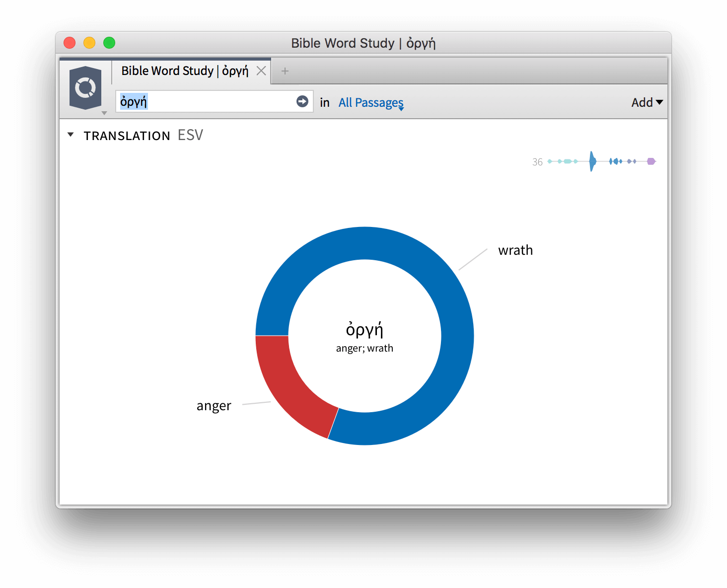Click the tall blue spike in the sparkline
Image resolution: width=727 pixels, height=588 pixels.
tap(592, 161)
